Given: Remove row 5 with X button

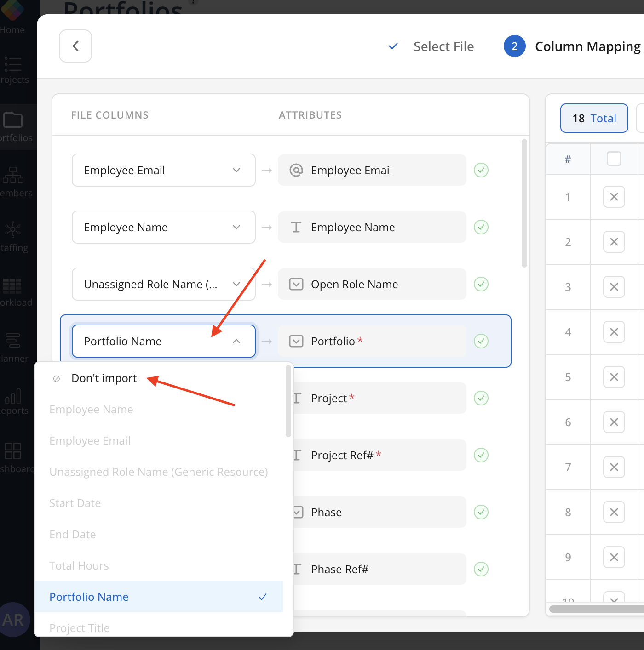Looking at the screenshot, I should (x=614, y=377).
